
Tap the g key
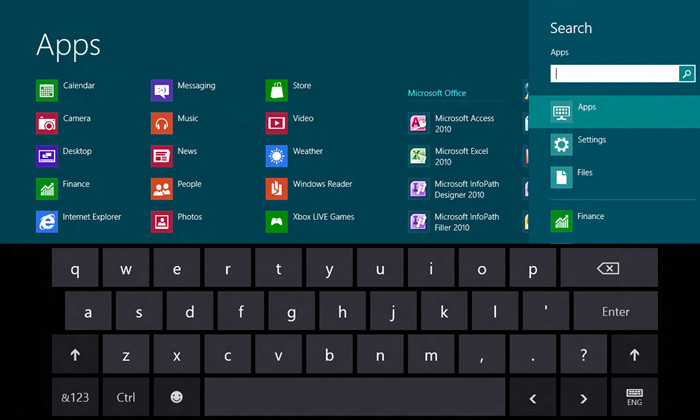[x=292, y=311]
